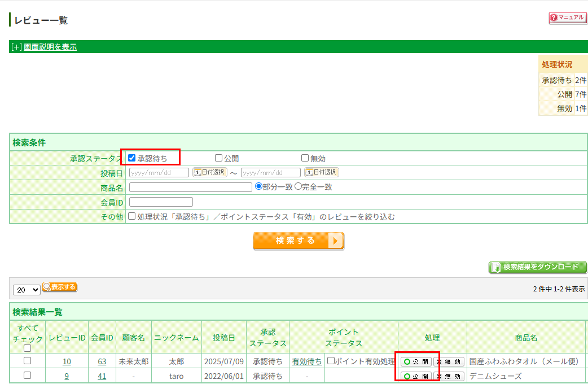This screenshot has height=384, width=588.
Task: Select the 完全一致 radio button
Action: click(299, 187)
